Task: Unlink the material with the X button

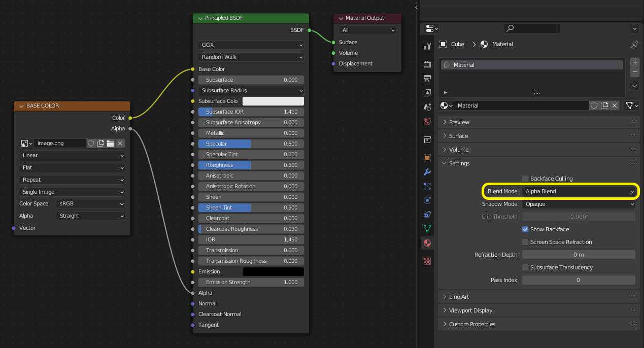Action: (615, 105)
